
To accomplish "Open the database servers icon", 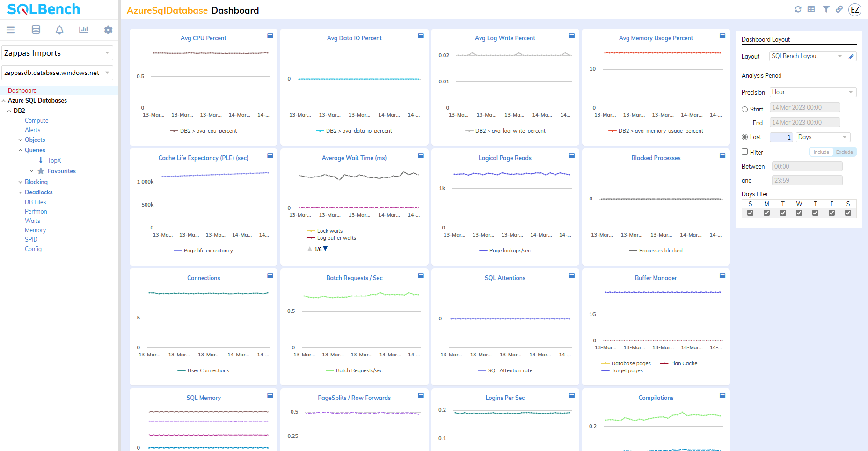I will 36,30.
